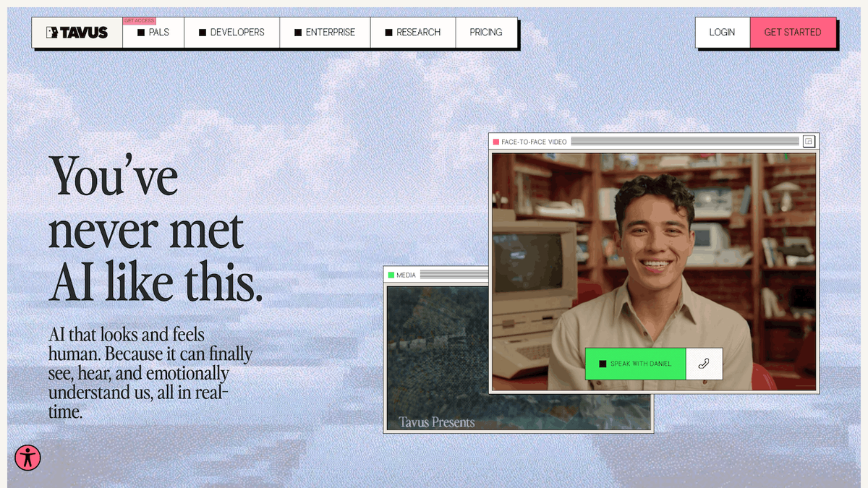This screenshot has height=488, width=868.
Task: Click the pink square icon beside Face-to-Face Video
Action: pos(496,142)
